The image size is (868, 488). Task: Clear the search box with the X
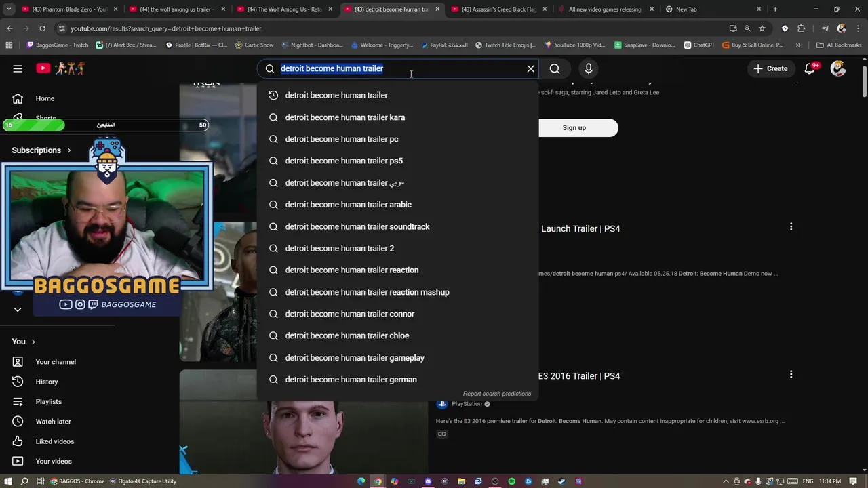click(x=531, y=68)
